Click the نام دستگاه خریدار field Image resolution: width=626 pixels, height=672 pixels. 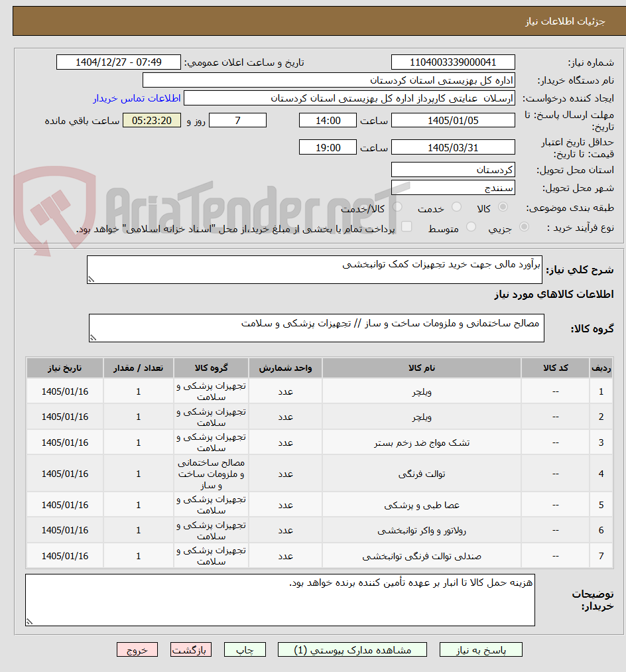pos(329,80)
